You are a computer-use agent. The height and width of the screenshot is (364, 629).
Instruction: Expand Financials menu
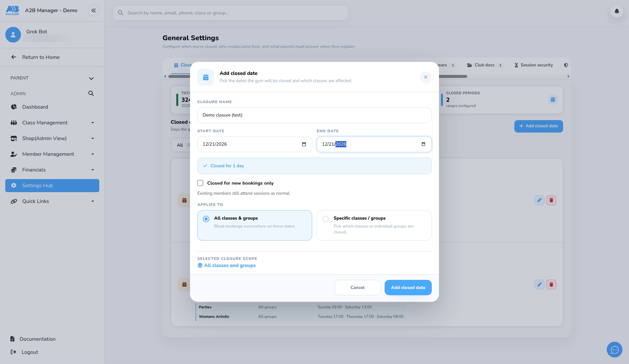click(x=52, y=170)
